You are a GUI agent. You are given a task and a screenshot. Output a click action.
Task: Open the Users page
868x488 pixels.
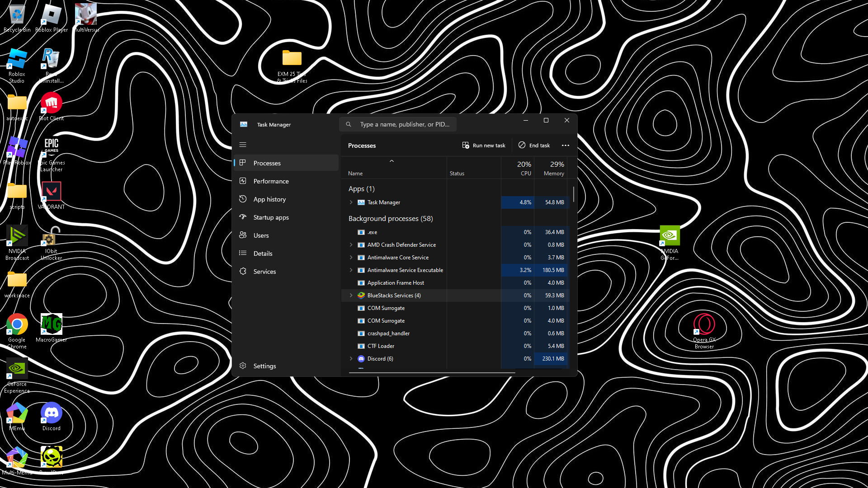click(261, 235)
